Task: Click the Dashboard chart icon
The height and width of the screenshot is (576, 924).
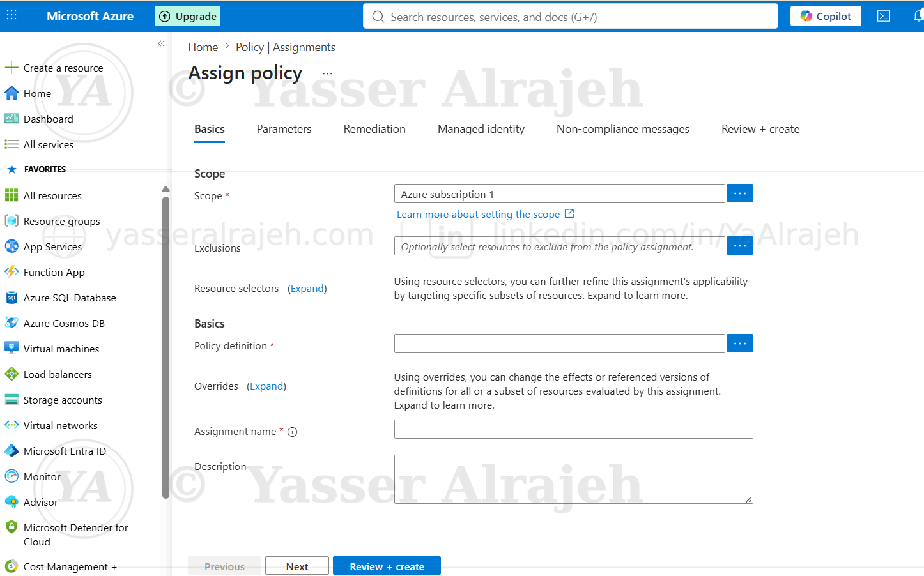Action: point(12,119)
